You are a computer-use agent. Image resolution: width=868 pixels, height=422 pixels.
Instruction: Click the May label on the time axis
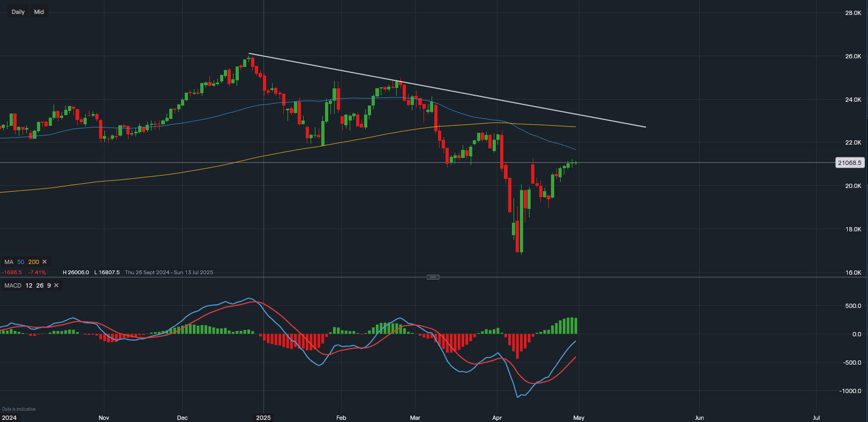point(579,418)
